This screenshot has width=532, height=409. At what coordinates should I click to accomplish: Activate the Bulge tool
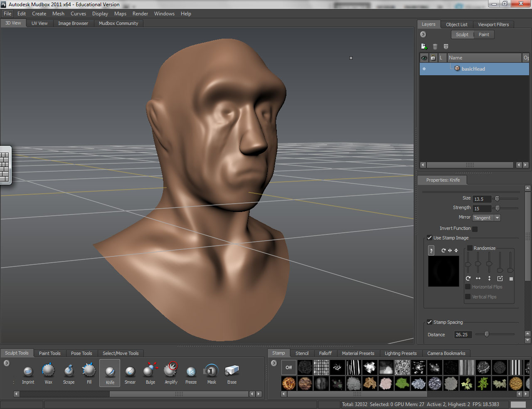[150, 373]
